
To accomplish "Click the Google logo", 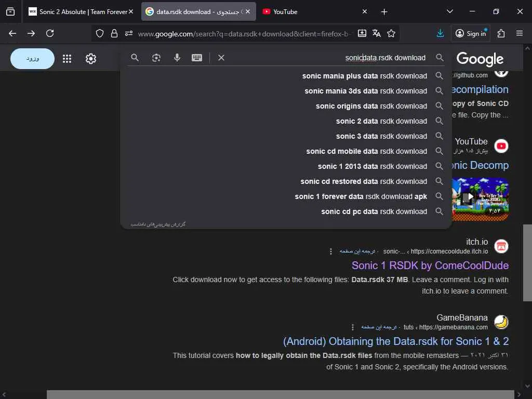I will coord(480,59).
